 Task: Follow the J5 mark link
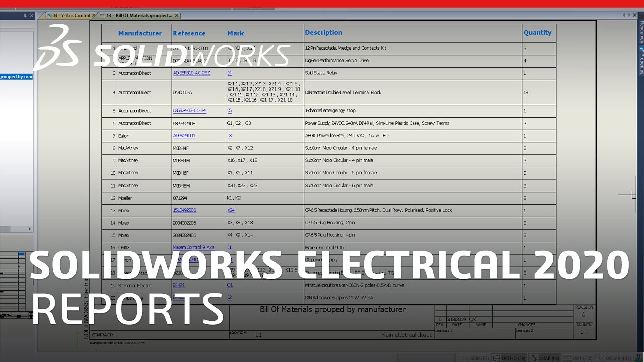(229, 111)
